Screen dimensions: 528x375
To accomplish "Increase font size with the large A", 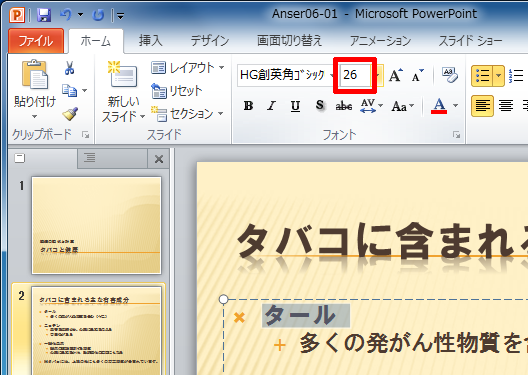I will pos(395,75).
